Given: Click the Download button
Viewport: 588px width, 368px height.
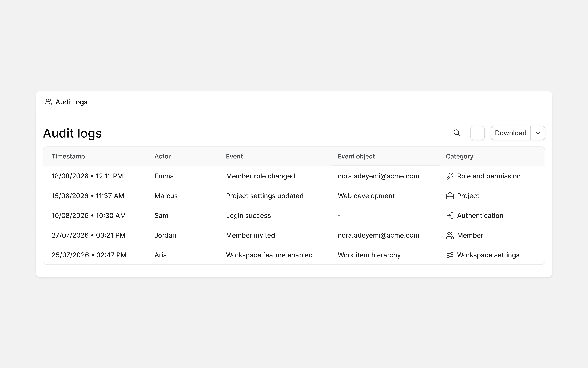Looking at the screenshot, I should [511, 133].
